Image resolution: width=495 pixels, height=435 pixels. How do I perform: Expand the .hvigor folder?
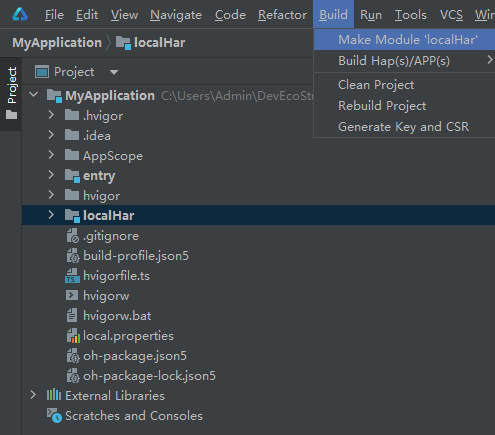51,115
